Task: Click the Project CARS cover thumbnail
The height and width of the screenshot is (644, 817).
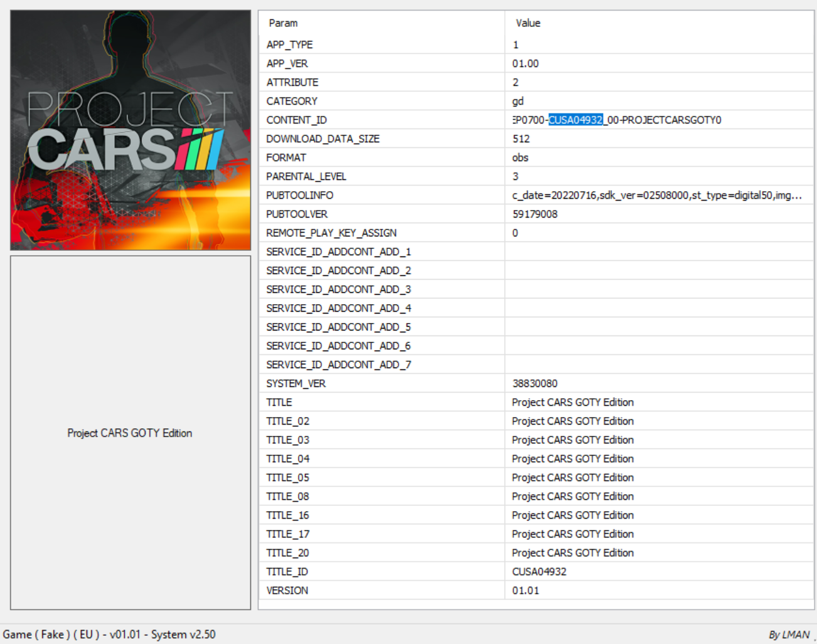Action: [x=131, y=130]
